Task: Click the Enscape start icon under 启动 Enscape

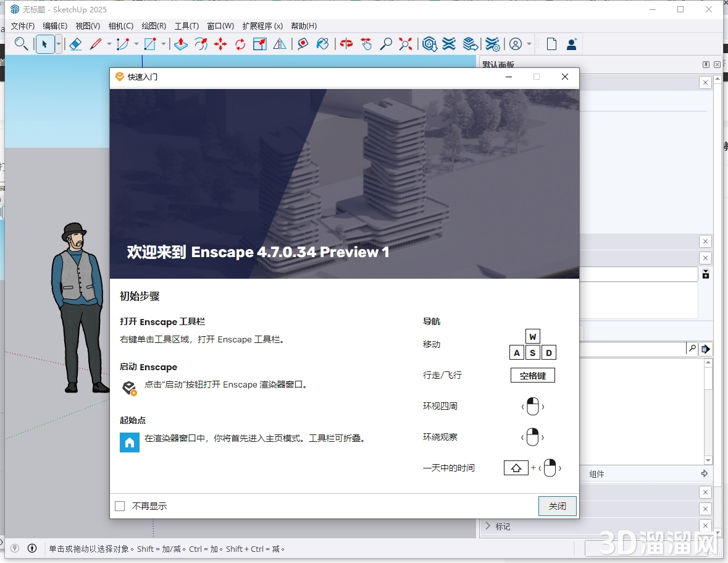Action: pos(130,388)
